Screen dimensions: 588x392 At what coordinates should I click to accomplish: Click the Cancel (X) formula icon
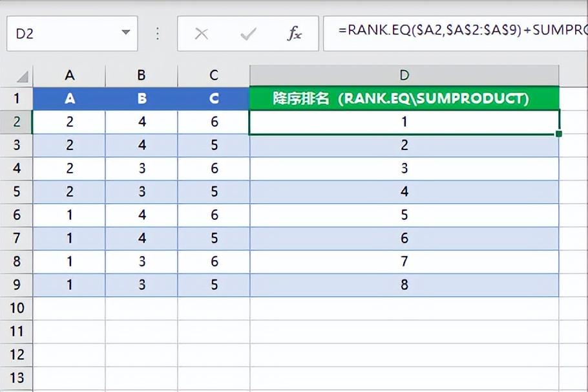point(202,34)
